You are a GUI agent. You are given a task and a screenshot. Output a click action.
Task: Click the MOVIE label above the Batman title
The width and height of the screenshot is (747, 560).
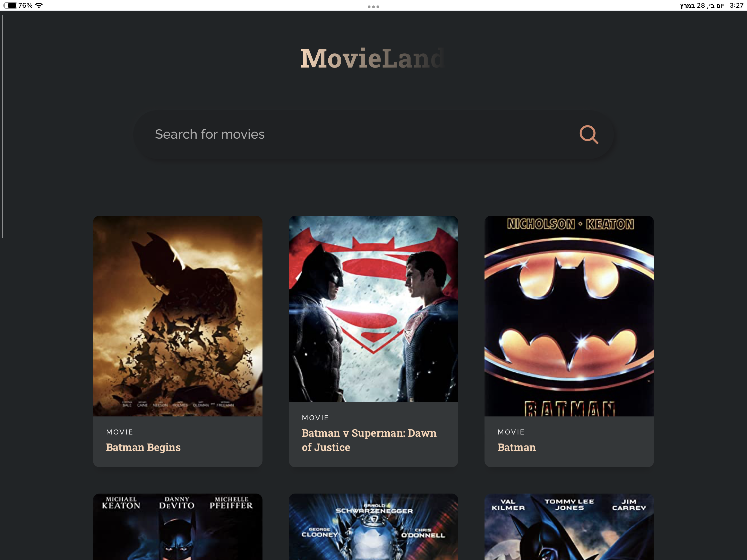pos(511,432)
